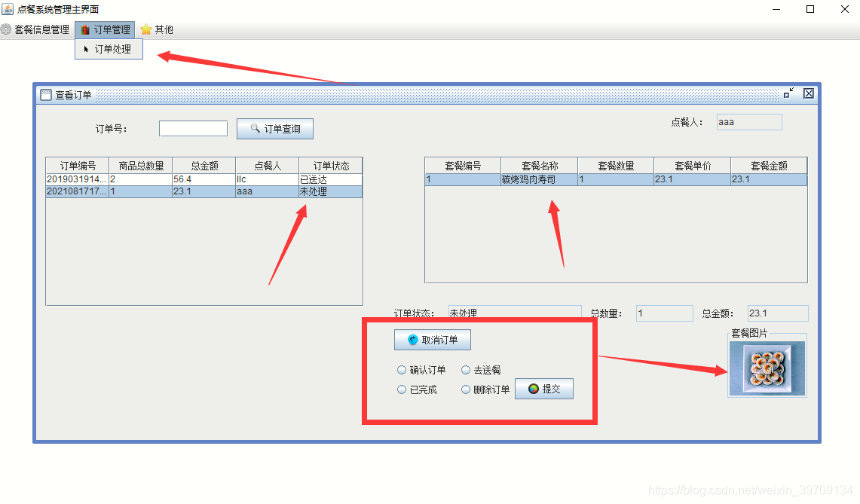Maximize the 查看订单 internal frame
The width and height of the screenshot is (860, 504).
coord(788,93)
